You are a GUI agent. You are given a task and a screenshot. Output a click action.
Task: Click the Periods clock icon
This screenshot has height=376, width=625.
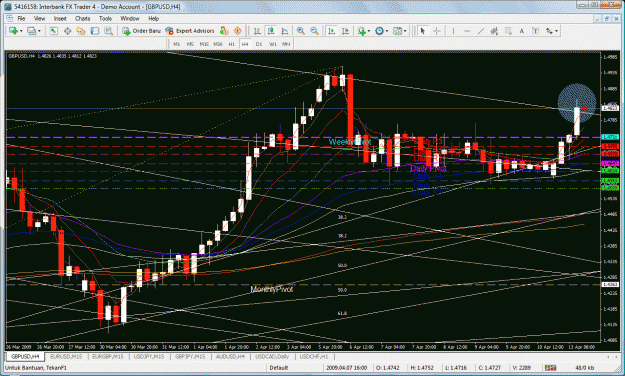click(379, 31)
